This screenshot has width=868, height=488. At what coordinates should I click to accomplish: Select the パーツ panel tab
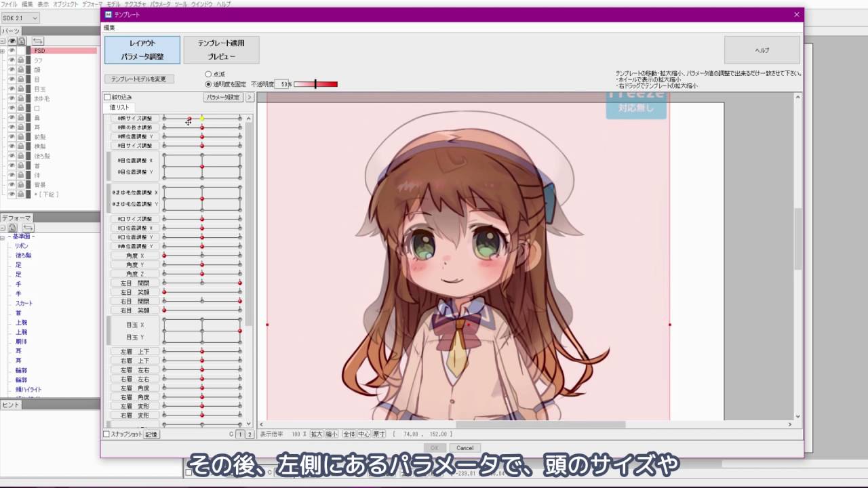[x=10, y=31]
